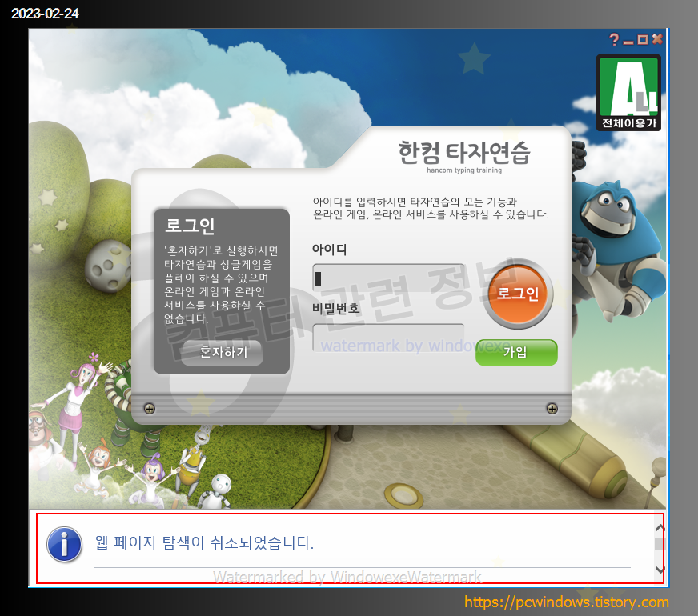The height and width of the screenshot is (616, 698).
Task: Click notification bar scroll up arrow
Action: 660,527
